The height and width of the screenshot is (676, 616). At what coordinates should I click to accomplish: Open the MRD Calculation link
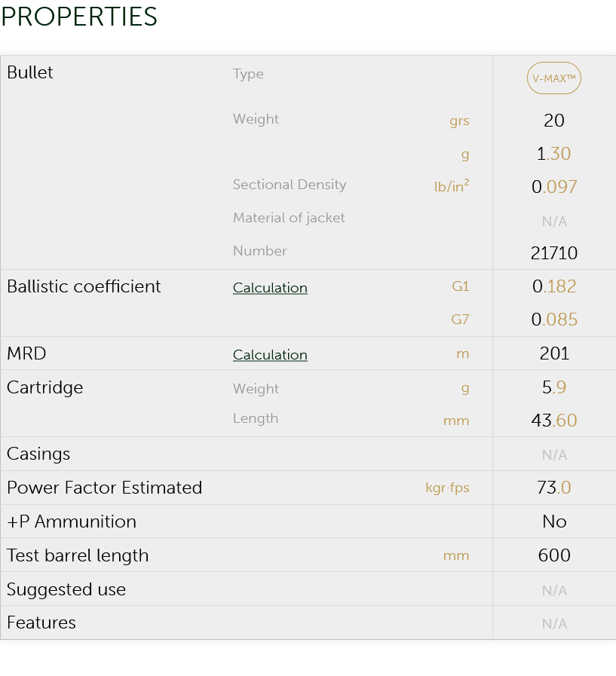[270, 354]
